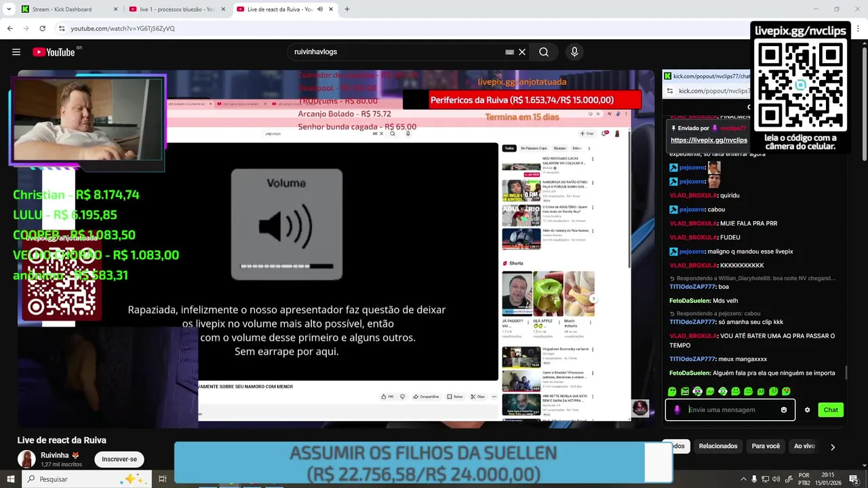Go back to the previous page

(x=10, y=28)
